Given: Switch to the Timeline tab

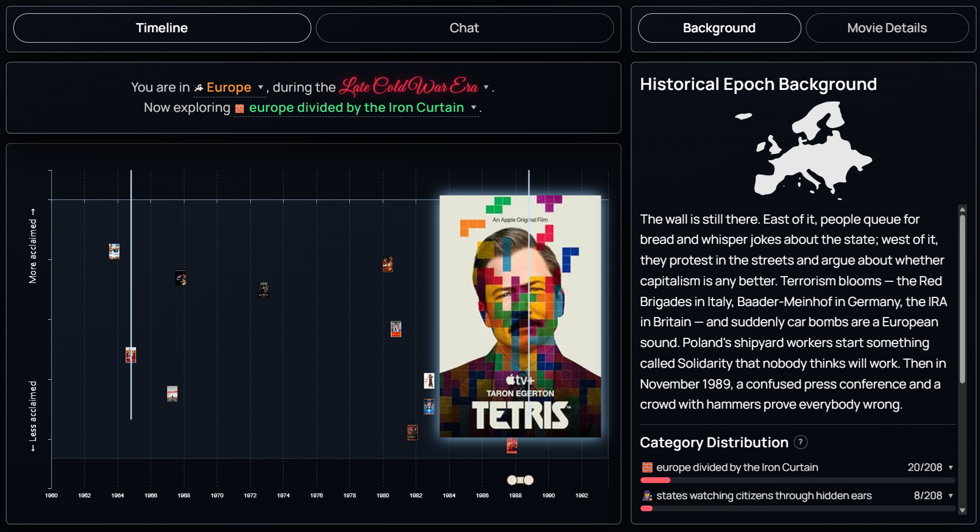Looking at the screenshot, I should 162,28.
